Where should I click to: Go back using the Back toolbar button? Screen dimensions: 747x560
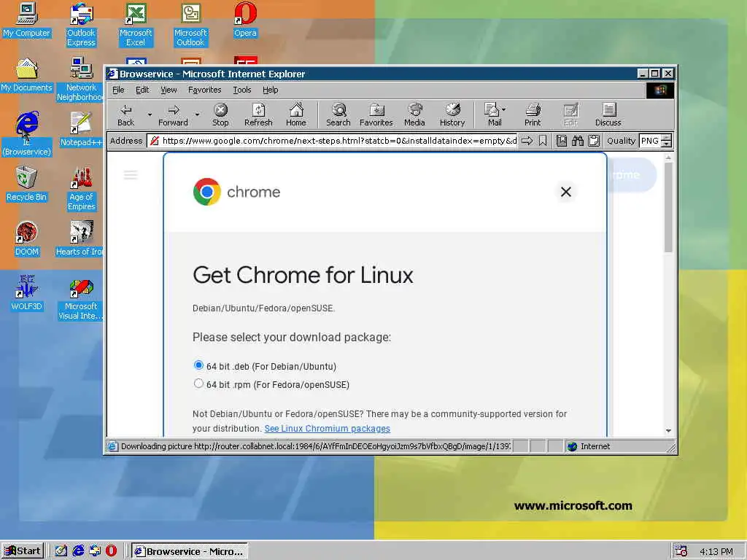[x=125, y=114]
